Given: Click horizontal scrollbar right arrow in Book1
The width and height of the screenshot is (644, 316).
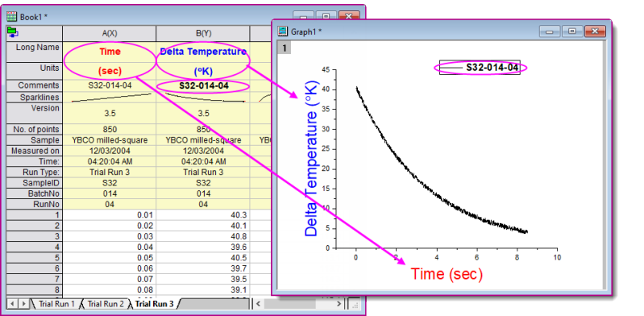Looking at the screenshot, I should (339, 304).
